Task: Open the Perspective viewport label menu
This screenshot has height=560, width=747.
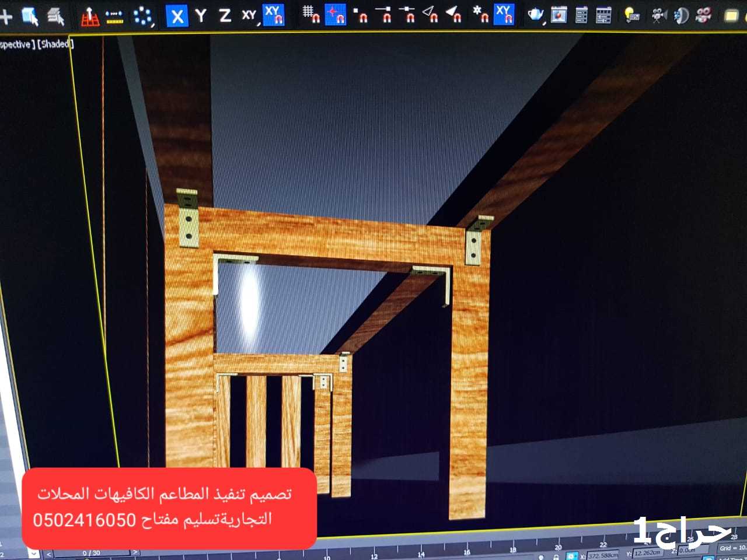Action: [x=16, y=45]
